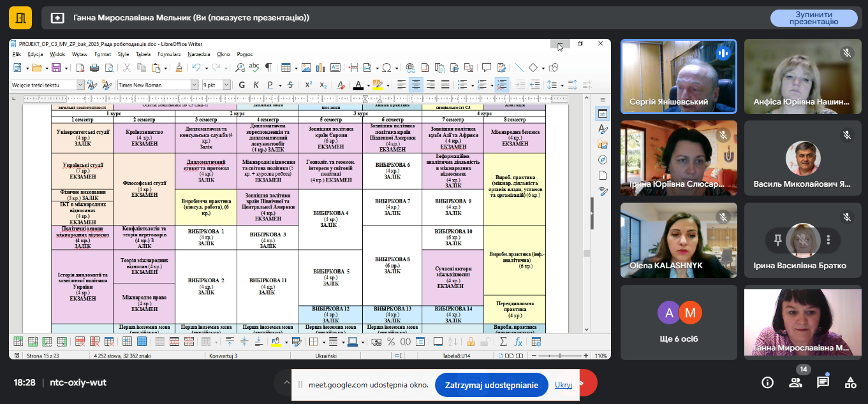This screenshot has width=868, height=404.
Task: Open the Tabela menu
Action: [x=143, y=54]
